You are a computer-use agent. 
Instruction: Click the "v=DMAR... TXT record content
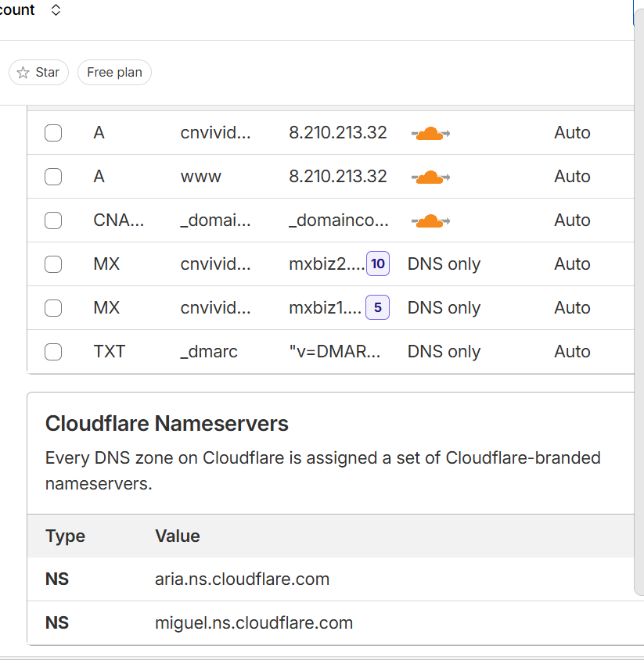coord(335,352)
